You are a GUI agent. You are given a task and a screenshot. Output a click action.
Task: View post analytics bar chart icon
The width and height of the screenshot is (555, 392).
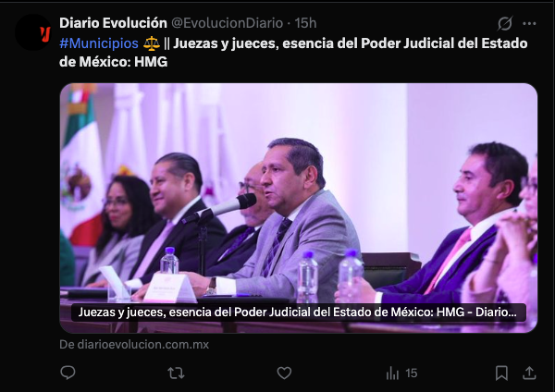[392, 373]
